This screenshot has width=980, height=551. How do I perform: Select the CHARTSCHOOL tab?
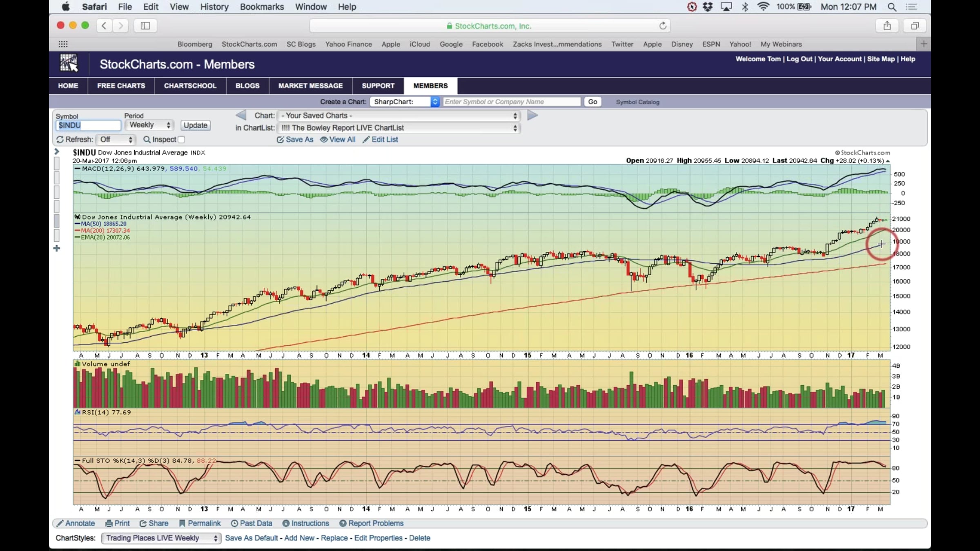pyautogui.click(x=190, y=86)
